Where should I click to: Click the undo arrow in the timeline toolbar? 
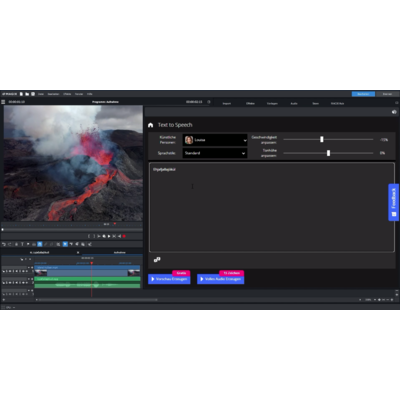coord(4,244)
